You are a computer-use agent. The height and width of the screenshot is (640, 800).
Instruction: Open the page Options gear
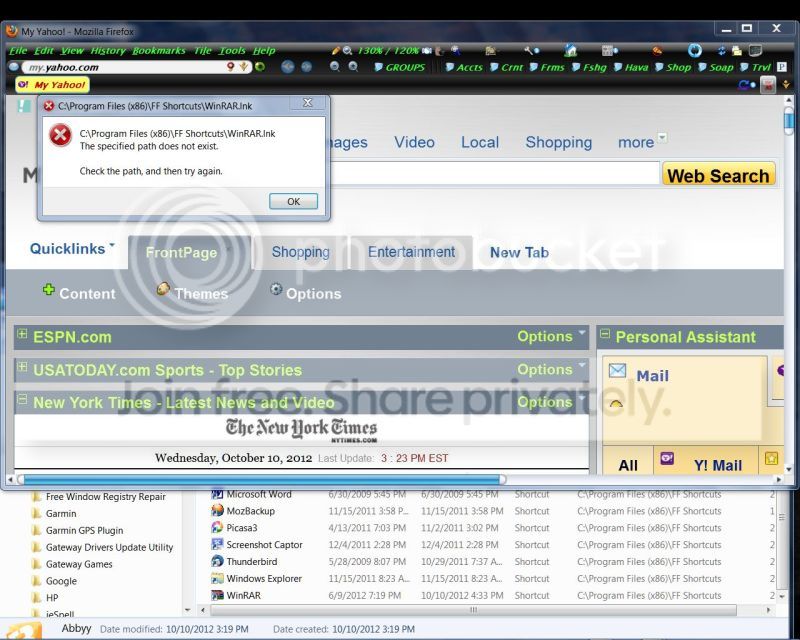point(306,292)
